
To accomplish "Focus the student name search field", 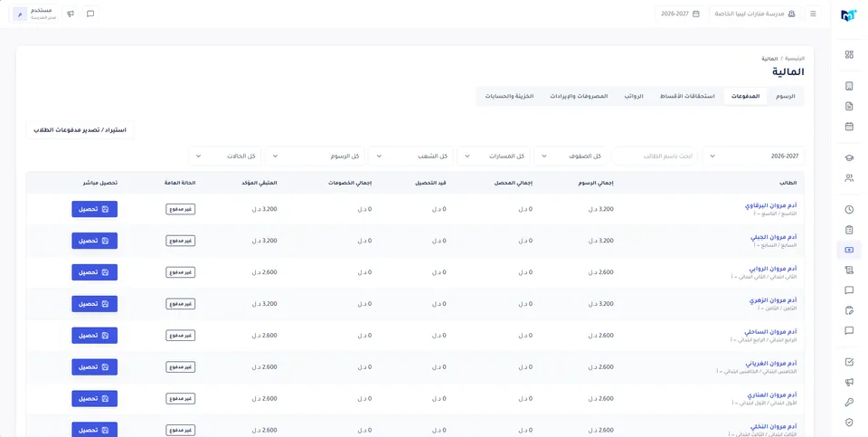I will coord(655,157).
